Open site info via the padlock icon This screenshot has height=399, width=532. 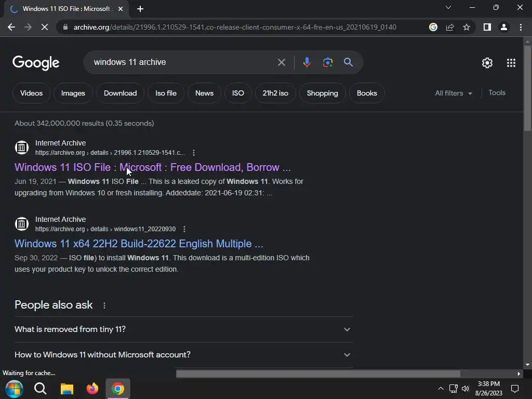click(65, 27)
